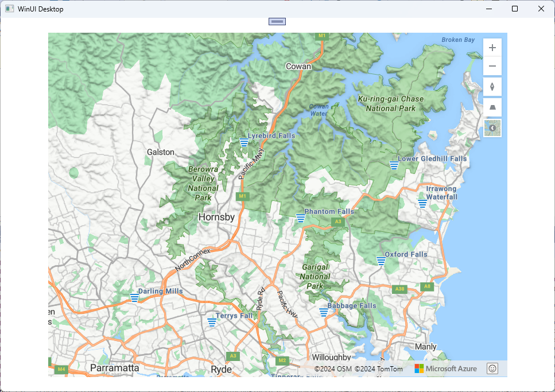The height and width of the screenshot is (392, 555).
Task: Click the Microsoft Azure logo
Action: point(445,368)
